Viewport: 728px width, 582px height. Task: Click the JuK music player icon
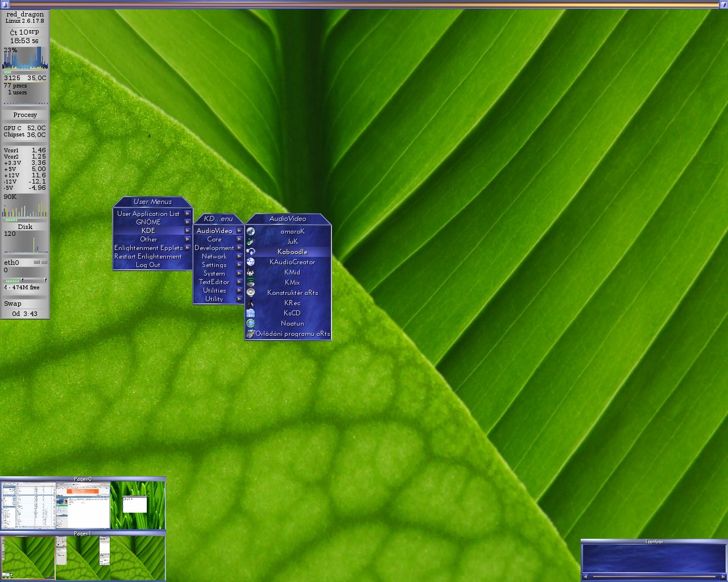(250, 242)
